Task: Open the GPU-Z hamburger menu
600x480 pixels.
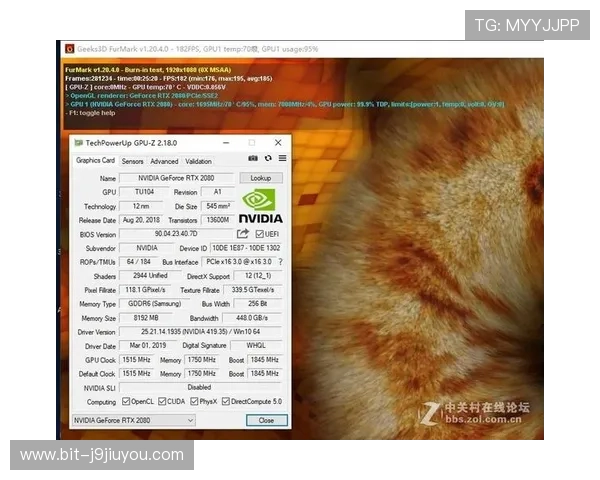Action: click(x=282, y=159)
